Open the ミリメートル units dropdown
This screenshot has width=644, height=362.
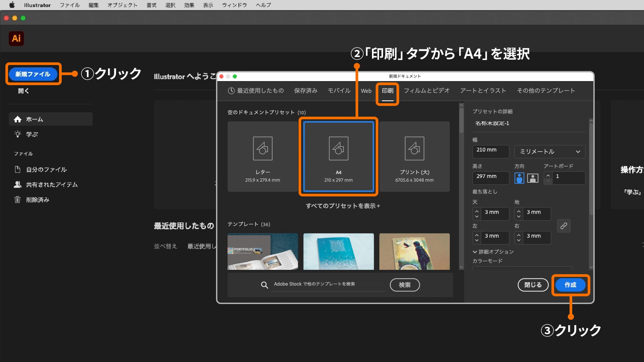549,152
